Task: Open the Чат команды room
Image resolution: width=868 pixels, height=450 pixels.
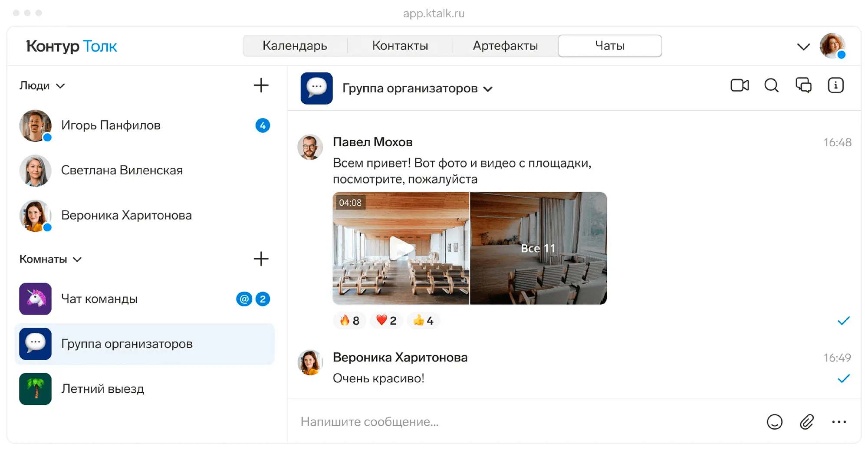Action: tap(100, 299)
